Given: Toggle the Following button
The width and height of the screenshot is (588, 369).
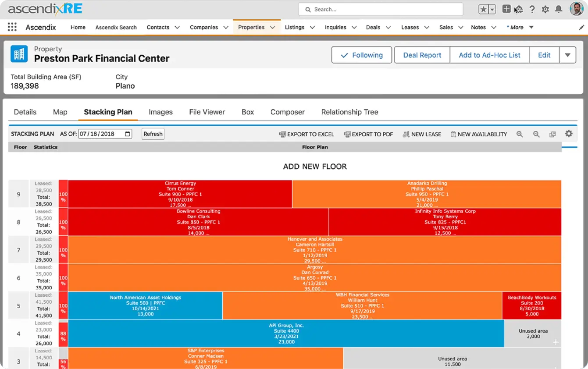Looking at the screenshot, I should click(x=362, y=55).
